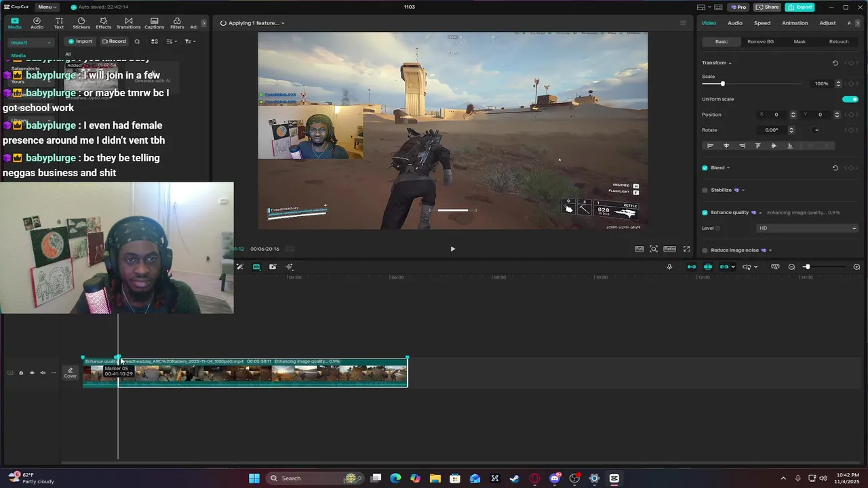This screenshot has height=488, width=868.
Task: Open the layout switcher icon in title bar
Action: pos(701,7)
